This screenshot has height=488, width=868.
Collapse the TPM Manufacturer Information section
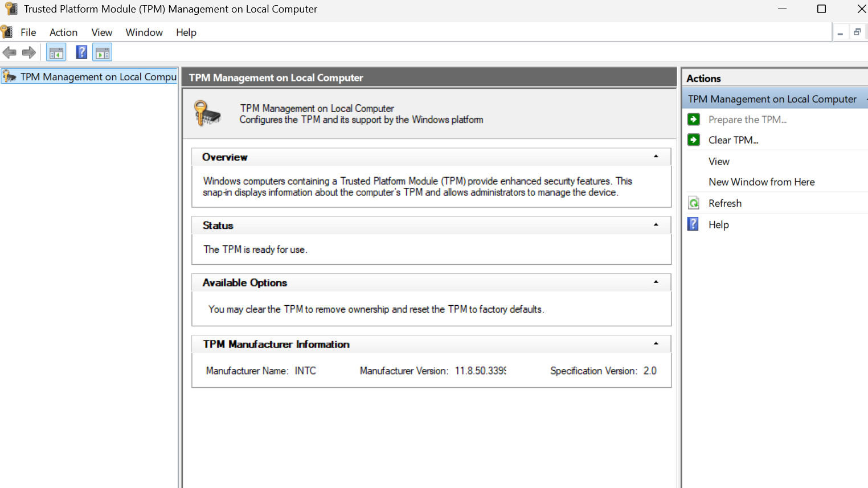[x=656, y=344]
